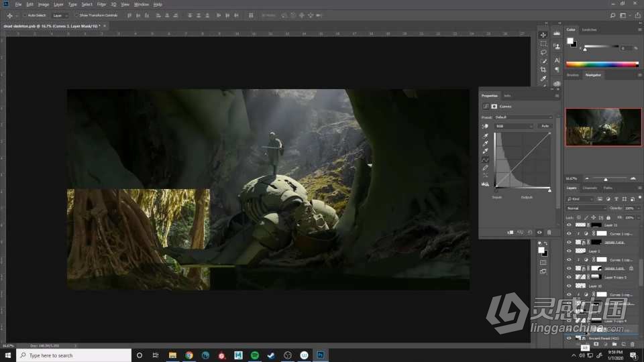Click Create new group folder icon in Layers
The image size is (644, 362).
(x=614, y=345)
